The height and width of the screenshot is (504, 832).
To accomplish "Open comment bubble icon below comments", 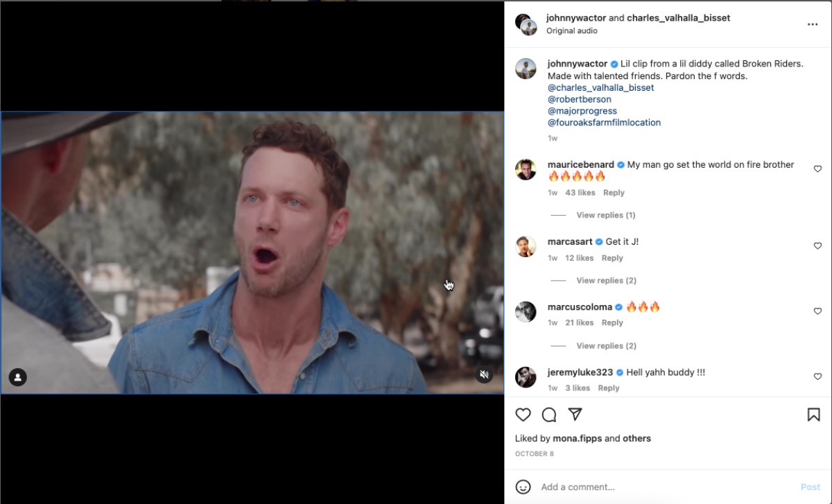I will (549, 415).
